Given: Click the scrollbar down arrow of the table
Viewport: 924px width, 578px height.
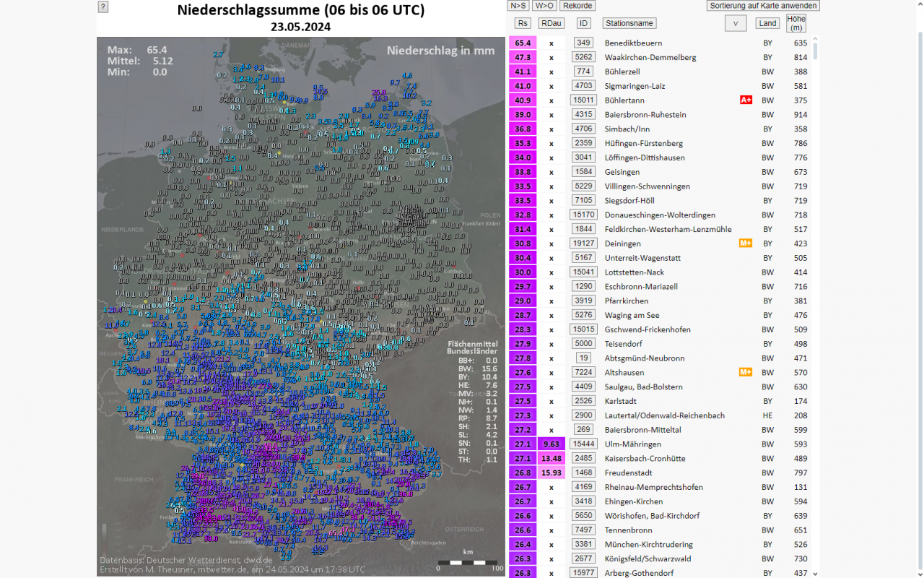Looking at the screenshot, I should (x=815, y=573).
